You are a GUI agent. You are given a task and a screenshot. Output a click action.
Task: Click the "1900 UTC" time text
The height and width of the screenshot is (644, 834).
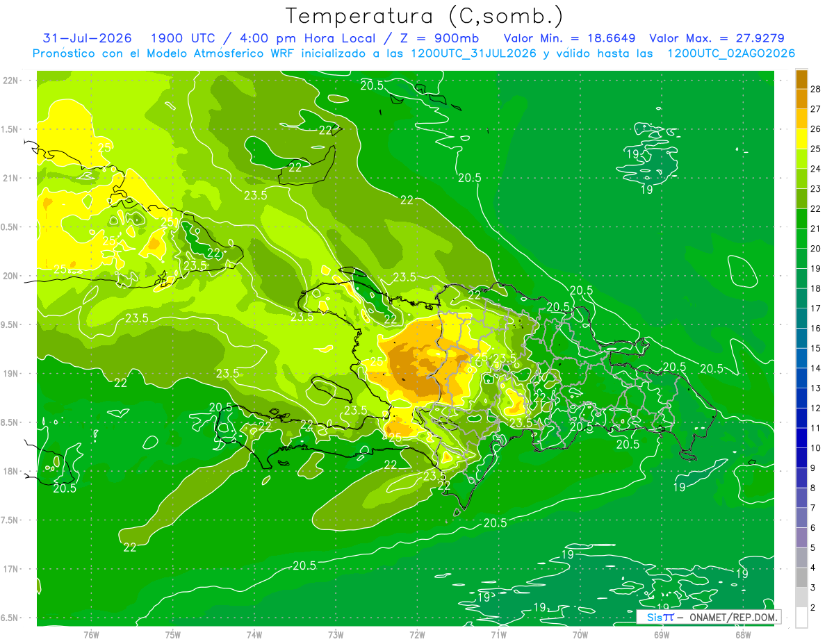(x=183, y=38)
